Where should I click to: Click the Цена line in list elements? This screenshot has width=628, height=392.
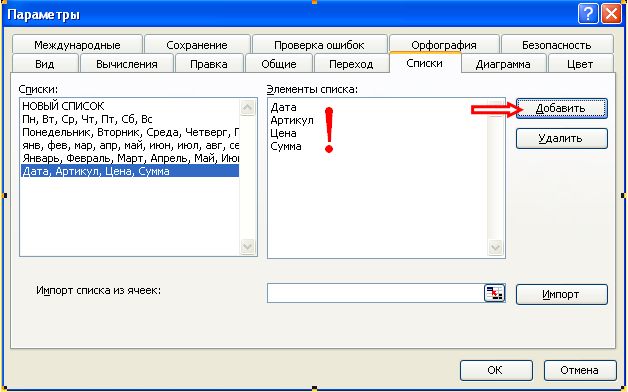283,133
